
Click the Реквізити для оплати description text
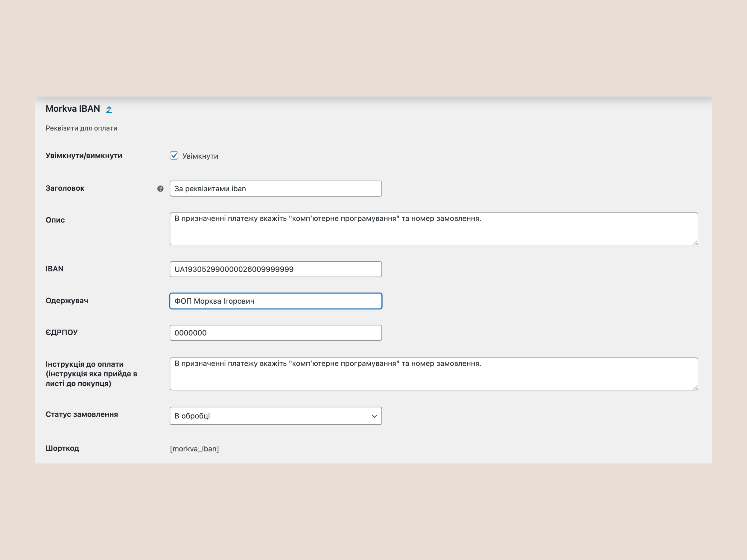(x=81, y=128)
